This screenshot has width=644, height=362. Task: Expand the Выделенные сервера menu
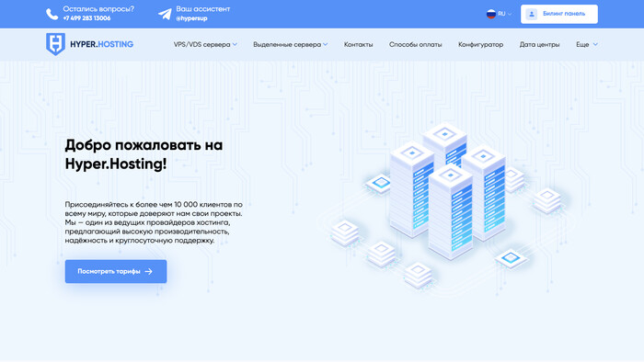(x=291, y=44)
